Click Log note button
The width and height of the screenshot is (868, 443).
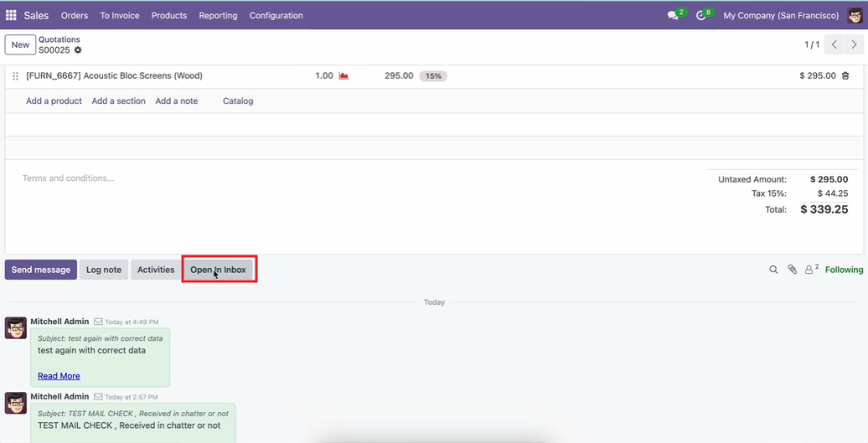(104, 270)
